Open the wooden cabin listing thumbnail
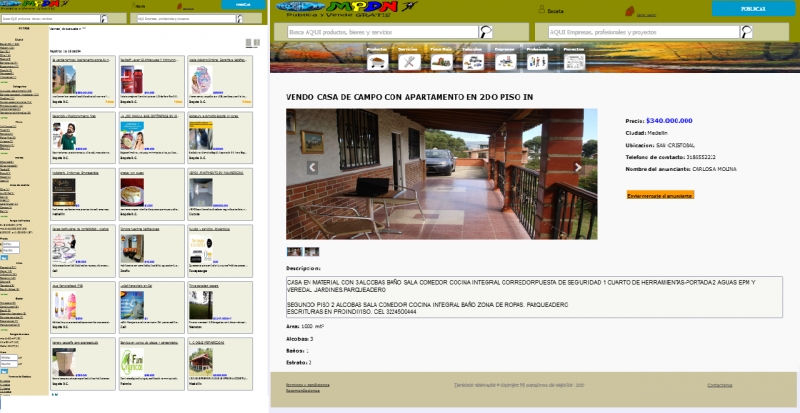This screenshot has height=413, width=800. click(x=201, y=362)
